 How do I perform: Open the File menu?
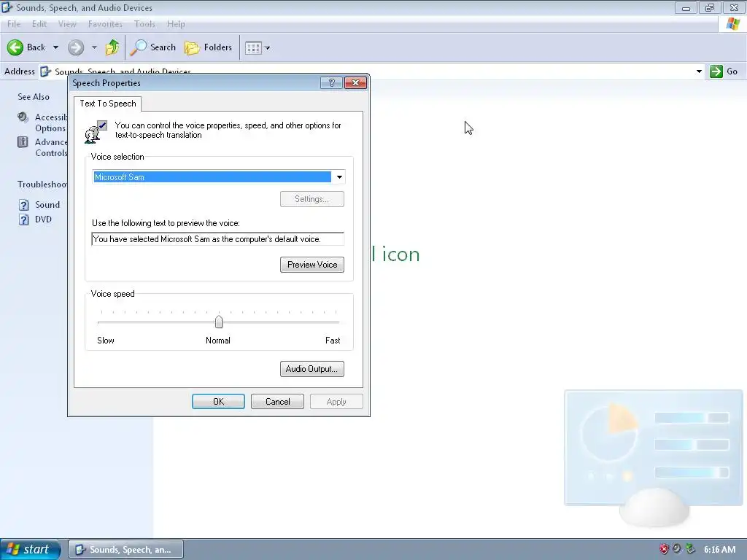coord(14,24)
